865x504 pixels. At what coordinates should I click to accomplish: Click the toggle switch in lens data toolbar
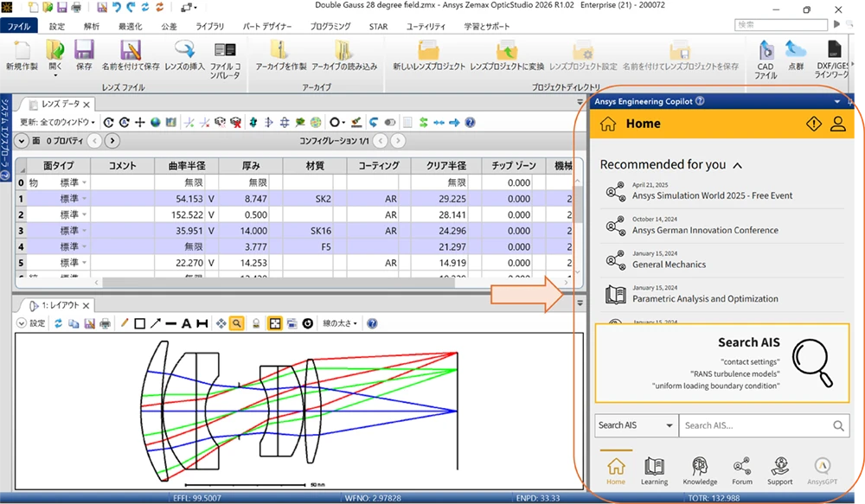[390, 123]
